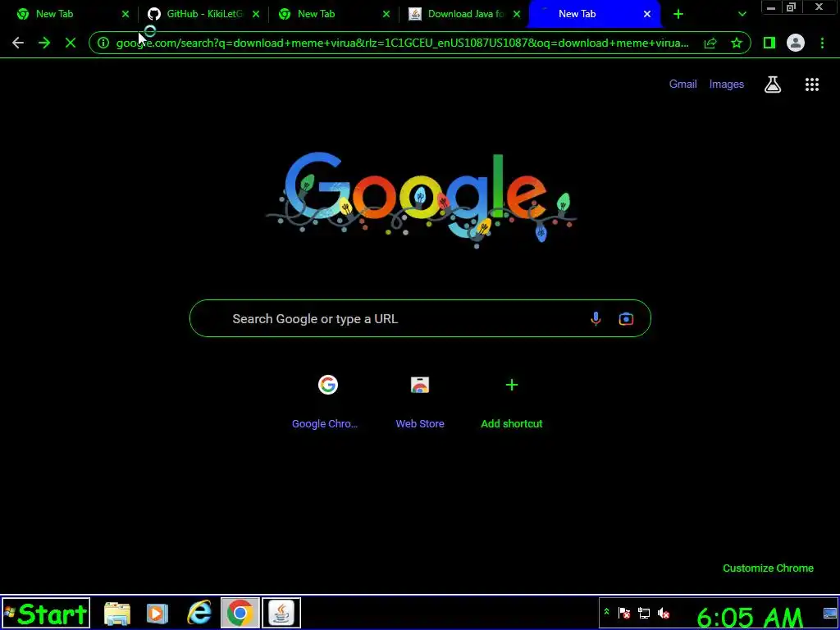Close the active blue New Tab
This screenshot has height=630, width=840.
(647, 14)
